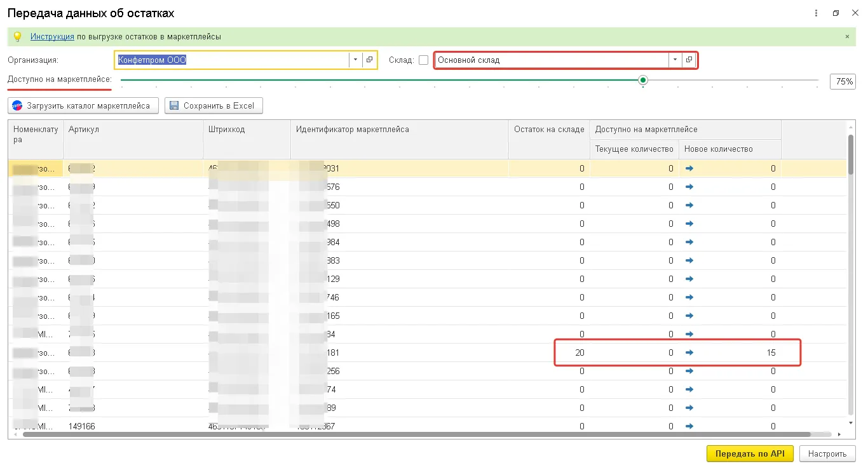The width and height of the screenshot is (868, 463).
Task: Click the Передать по API button
Action: pyautogui.click(x=750, y=453)
